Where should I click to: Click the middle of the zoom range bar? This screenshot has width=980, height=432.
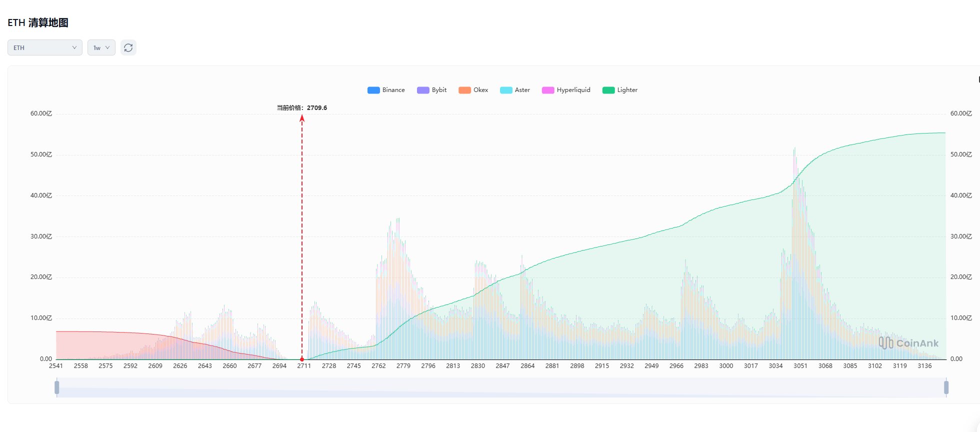coord(501,387)
